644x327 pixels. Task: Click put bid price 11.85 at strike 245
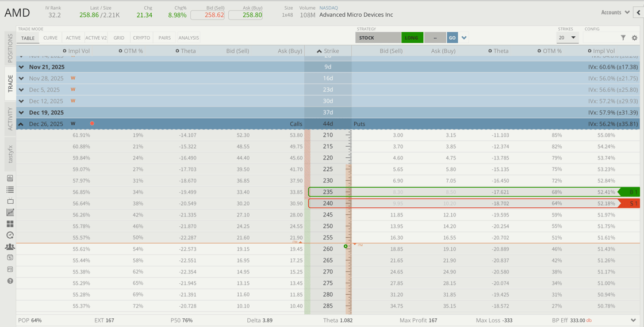pos(397,215)
